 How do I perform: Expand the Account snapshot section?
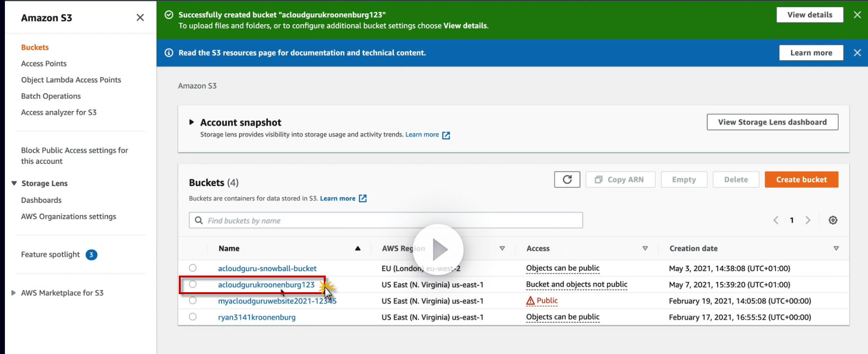[x=192, y=122]
